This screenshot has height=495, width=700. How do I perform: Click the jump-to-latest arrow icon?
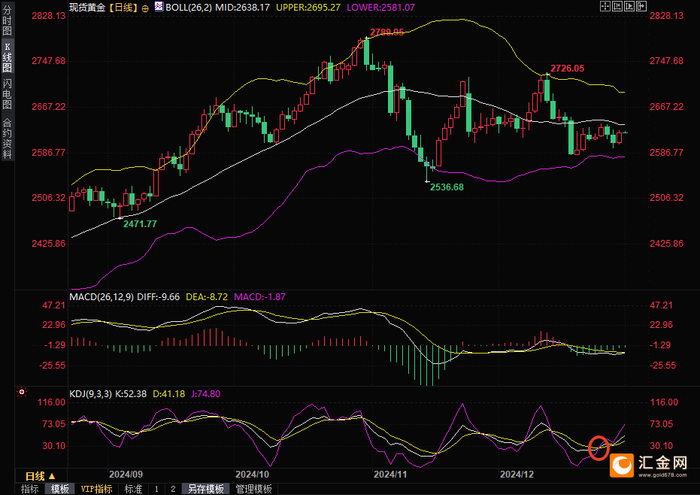pos(642,6)
